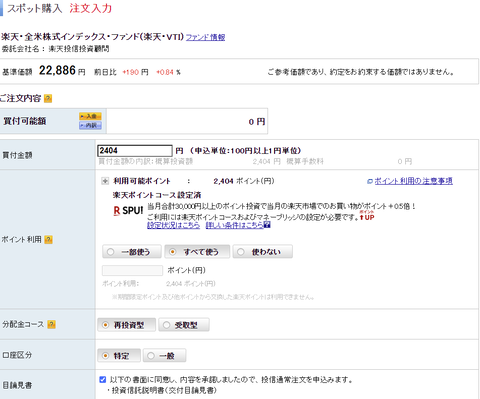The width and height of the screenshot is (480, 399).
Task: Click the small icon beside ポイント利用の注意事項
Action: [x=370, y=181]
